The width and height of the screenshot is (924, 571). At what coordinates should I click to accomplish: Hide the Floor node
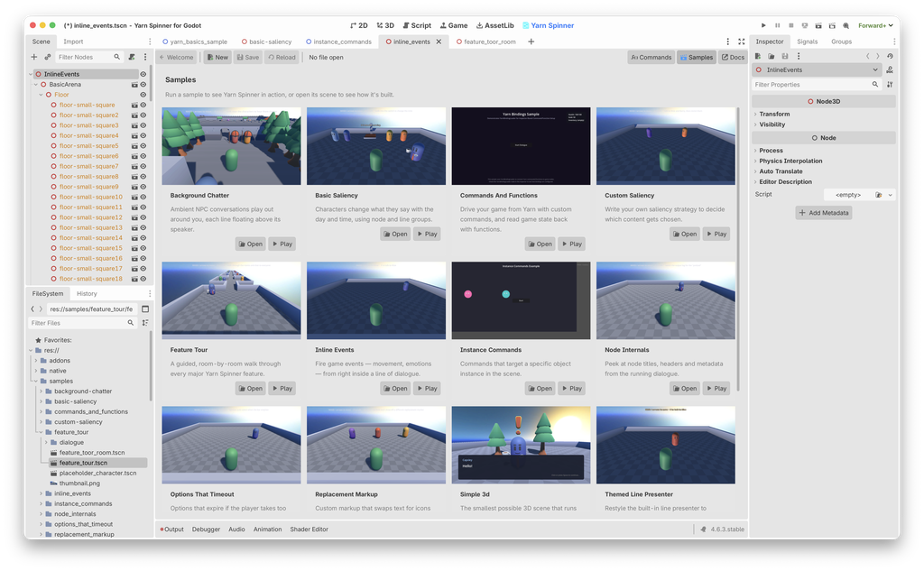pyautogui.click(x=143, y=95)
